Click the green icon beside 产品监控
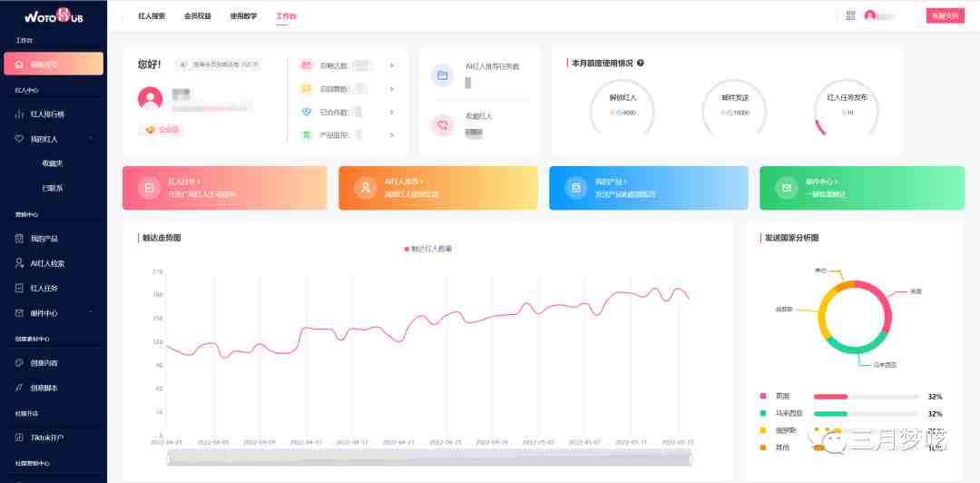Viewport: 980px width, 483px height. pos(307,134)
